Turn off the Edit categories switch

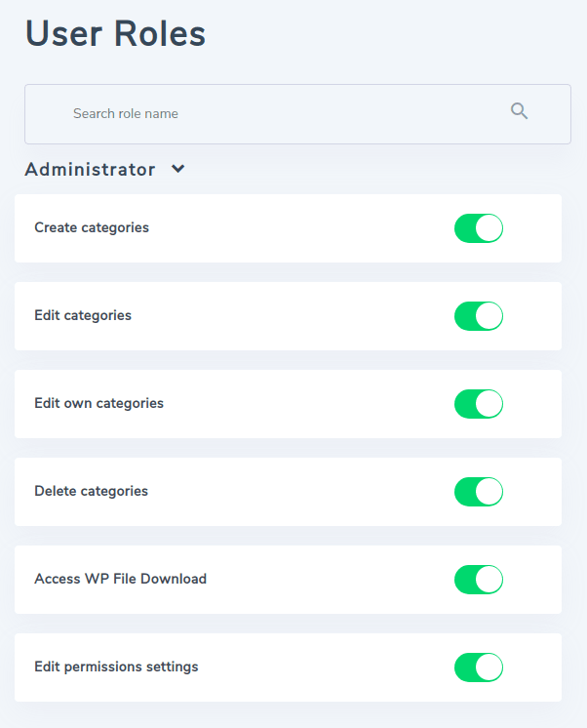click(x=478, y=316)
